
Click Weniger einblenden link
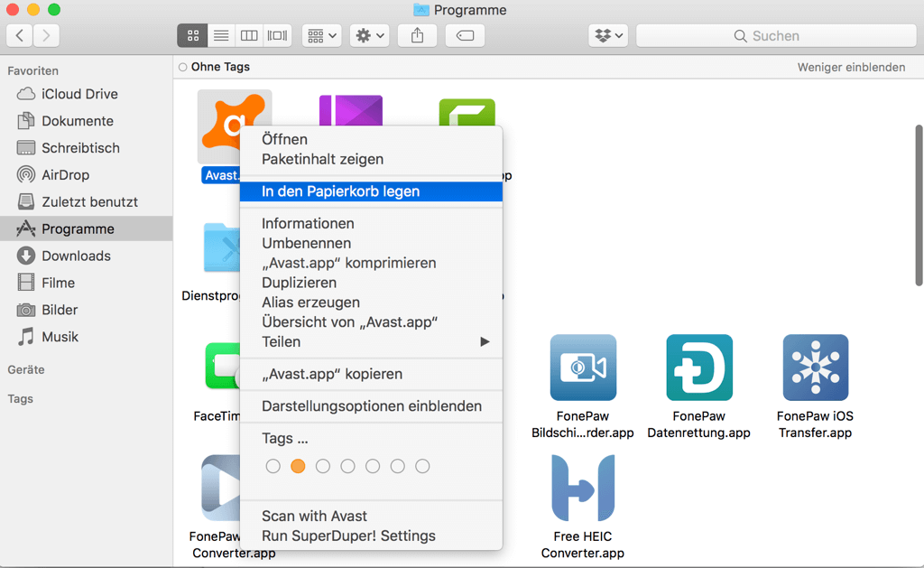pyautogui.click(x=851, y=67)
